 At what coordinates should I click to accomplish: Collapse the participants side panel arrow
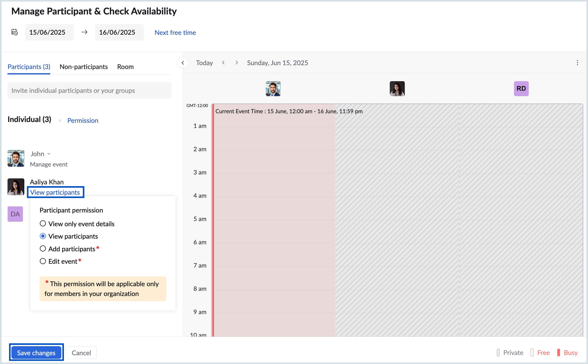click(183, 63)
